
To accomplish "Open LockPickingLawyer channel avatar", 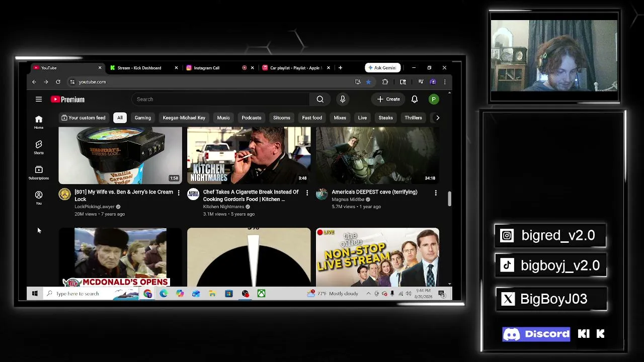I will click(65, 194).
